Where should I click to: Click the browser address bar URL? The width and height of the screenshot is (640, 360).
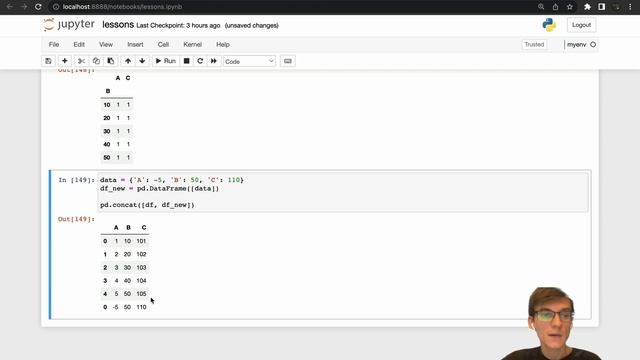122,7
